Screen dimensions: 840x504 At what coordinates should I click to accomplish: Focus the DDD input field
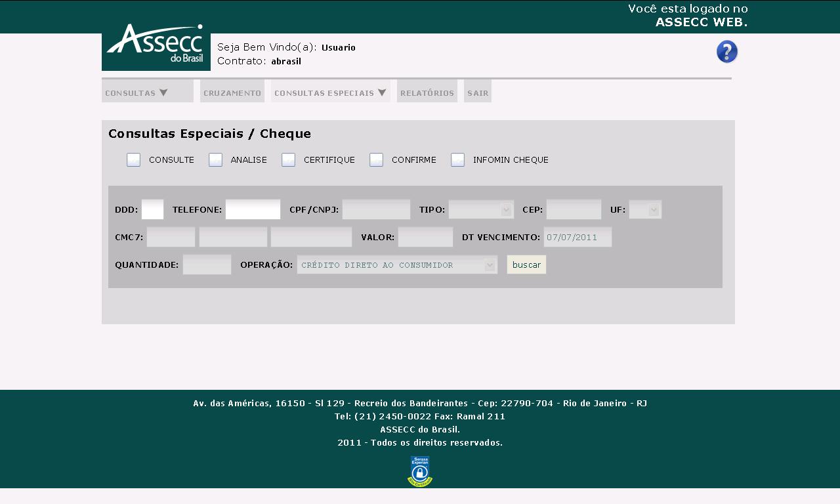[152, 209]
